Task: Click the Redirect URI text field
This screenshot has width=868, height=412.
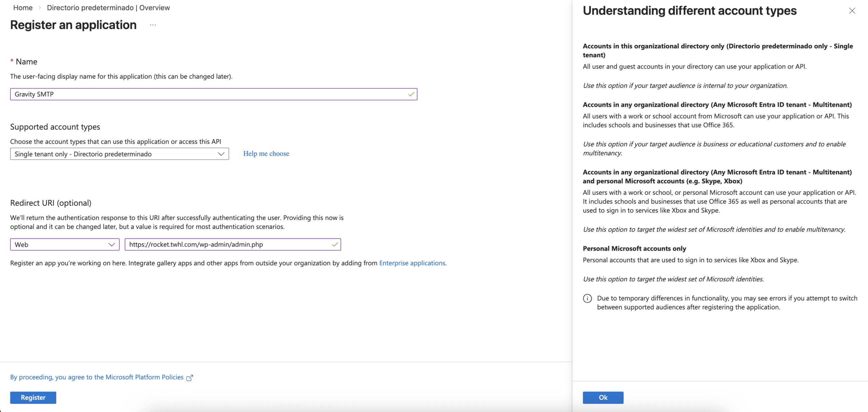Action: pyautogui.click(x=224, y=244)
